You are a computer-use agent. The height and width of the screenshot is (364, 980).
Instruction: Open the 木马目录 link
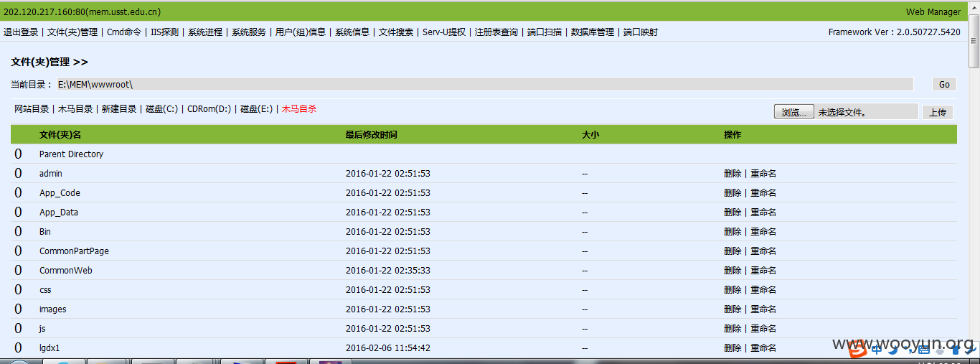(x=75, y=109)
